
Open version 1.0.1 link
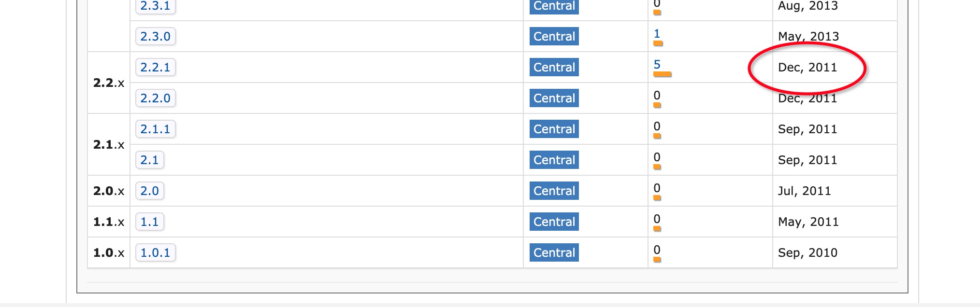tap(155, 252)
